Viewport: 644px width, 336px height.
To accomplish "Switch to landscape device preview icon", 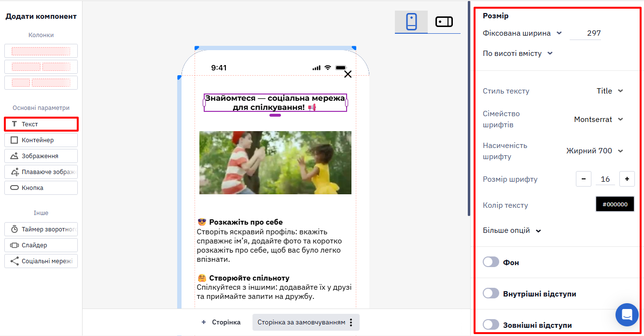I will pyautogui.click(x=444, y=22).
